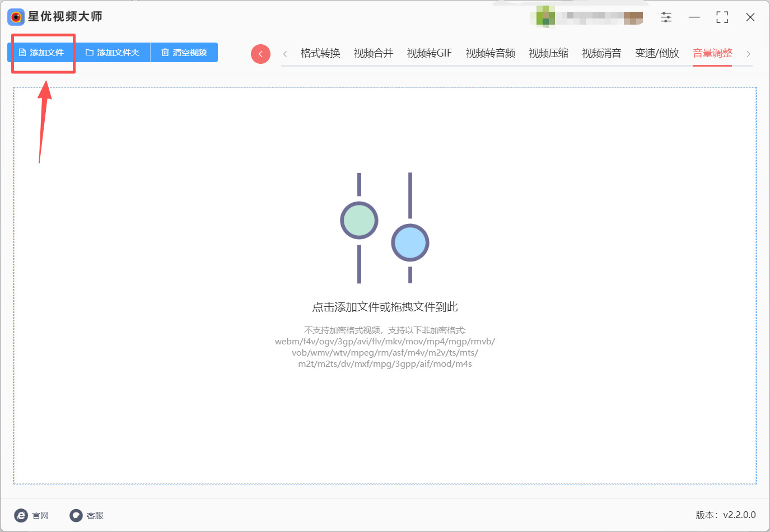770x532 pixels.
Task: Switch to the 视频合并 tab
Action: 374,53
